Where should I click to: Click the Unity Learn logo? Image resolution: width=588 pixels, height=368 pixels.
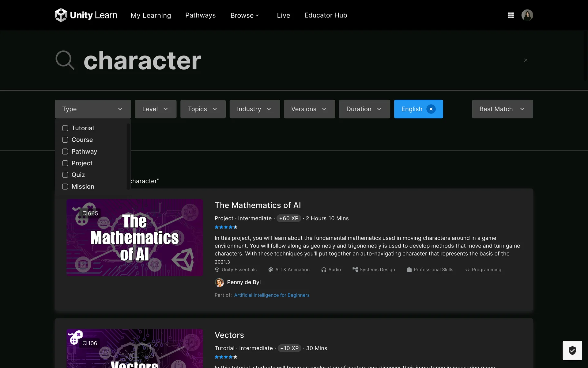click(x=86, y=15)
